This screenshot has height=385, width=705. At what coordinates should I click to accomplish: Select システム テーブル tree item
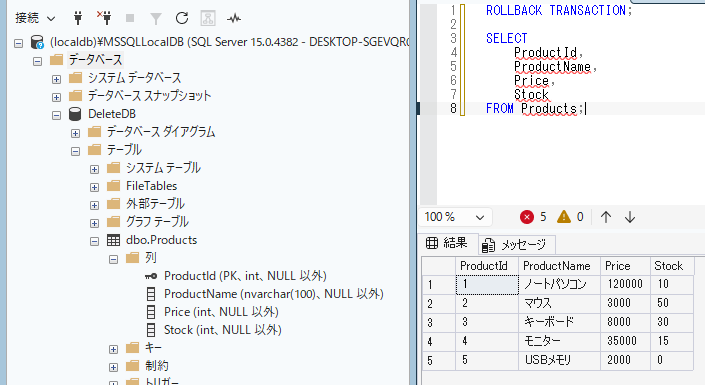point(163,168)
